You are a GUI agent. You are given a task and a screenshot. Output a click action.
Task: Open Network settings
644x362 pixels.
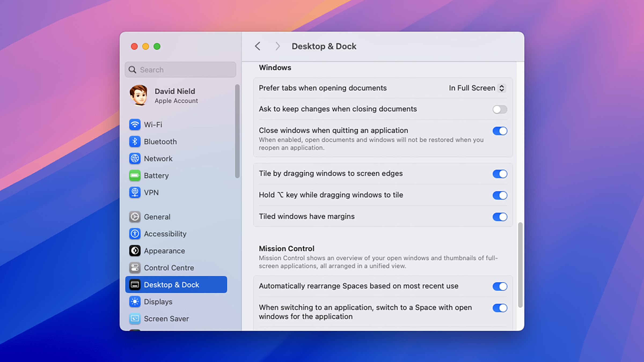[158, 158]
